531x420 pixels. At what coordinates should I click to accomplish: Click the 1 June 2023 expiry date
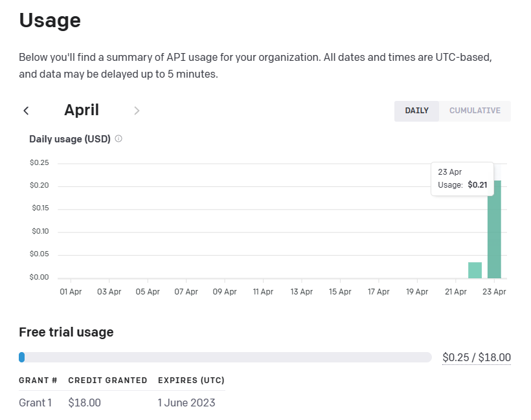click(186, 403)
